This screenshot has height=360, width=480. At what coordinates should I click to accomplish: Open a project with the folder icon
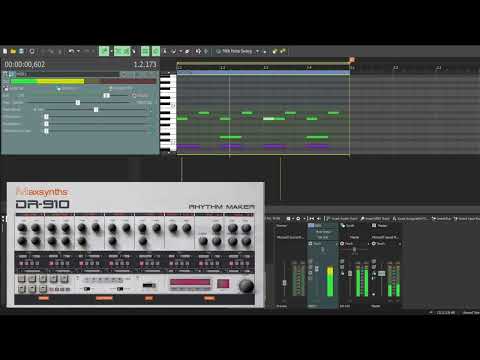coord(13,51)
